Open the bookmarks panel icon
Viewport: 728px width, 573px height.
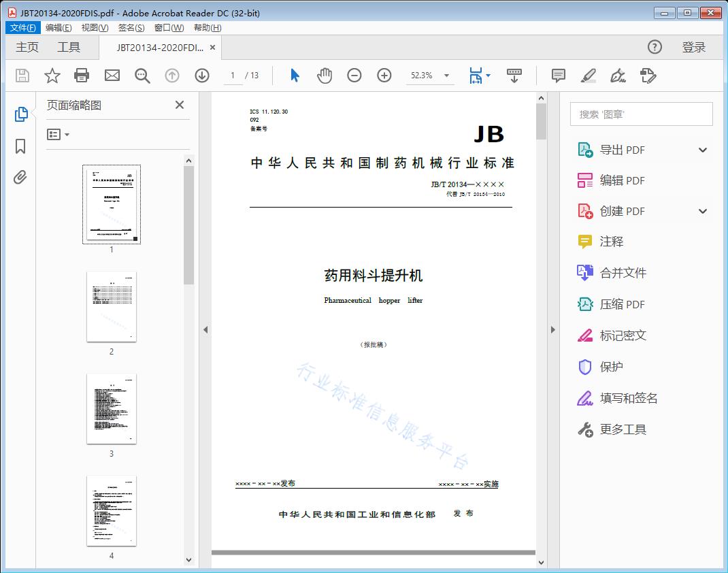click(20, 146)
